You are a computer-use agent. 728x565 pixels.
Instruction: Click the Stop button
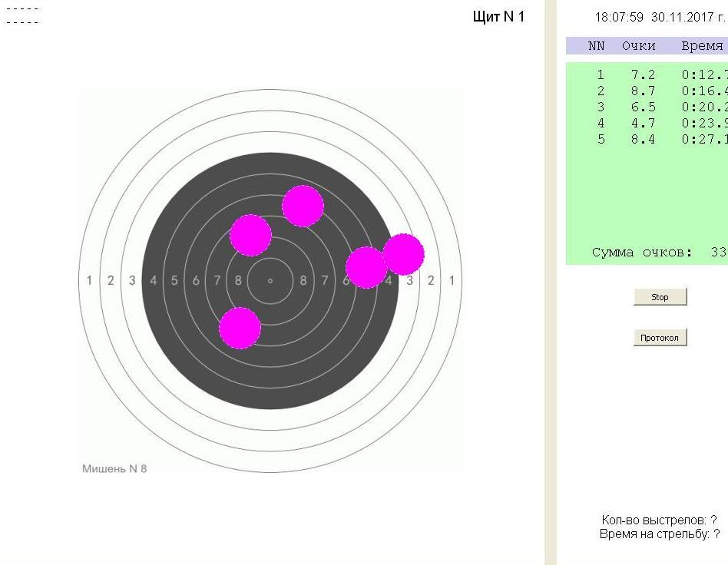660,297
